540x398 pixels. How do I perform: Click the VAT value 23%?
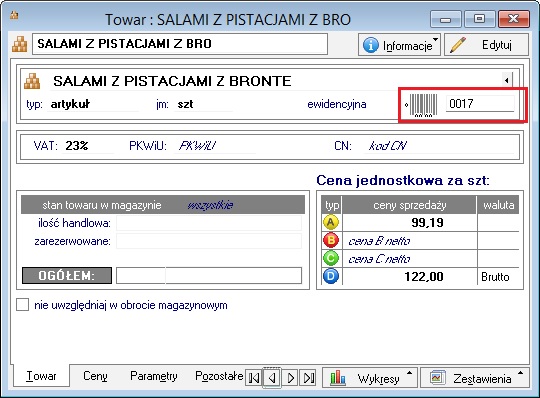click(77, 146)
